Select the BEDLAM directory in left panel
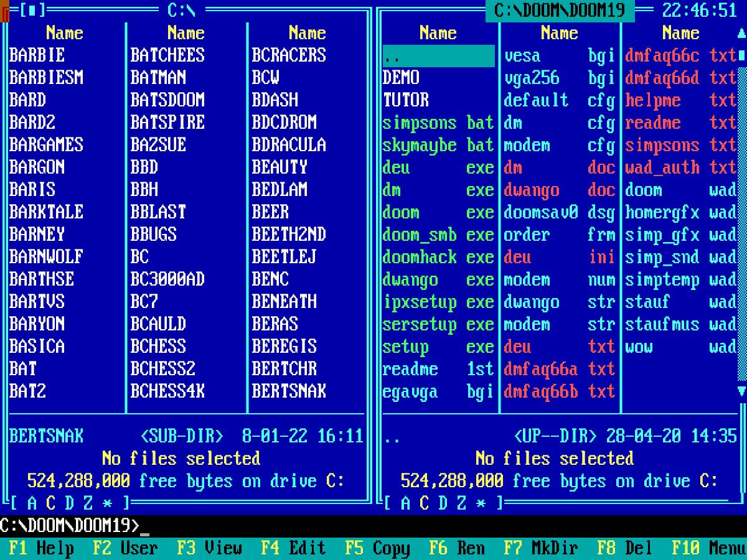747x560 pixels. (x=280, y=190)
